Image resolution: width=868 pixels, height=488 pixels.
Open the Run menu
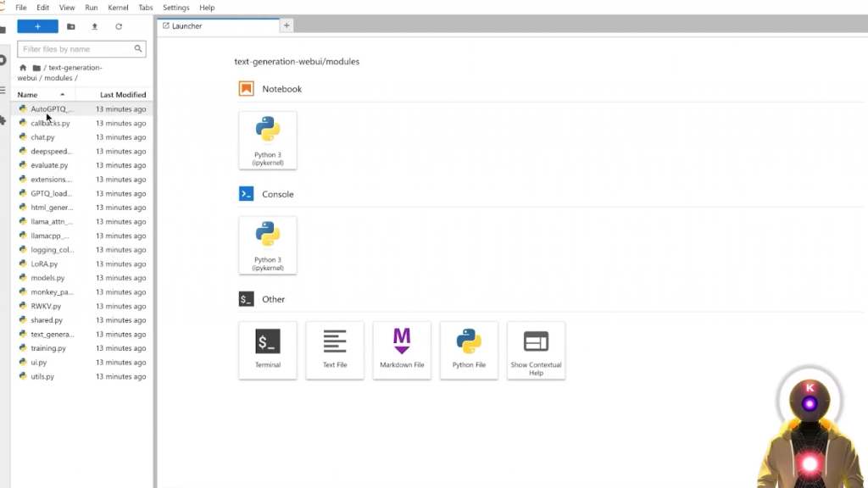(92, 8)
